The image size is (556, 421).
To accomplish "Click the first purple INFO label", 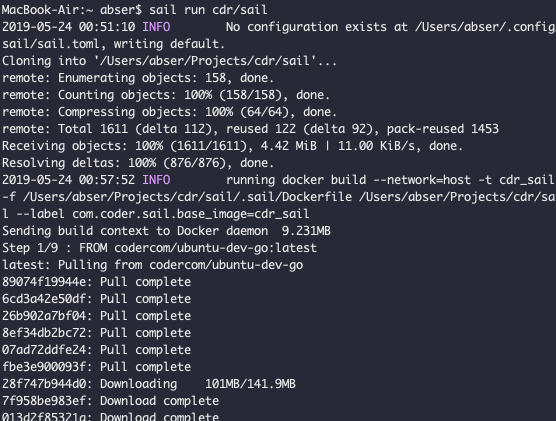I will pyautogui.click(x=156, y=27).
